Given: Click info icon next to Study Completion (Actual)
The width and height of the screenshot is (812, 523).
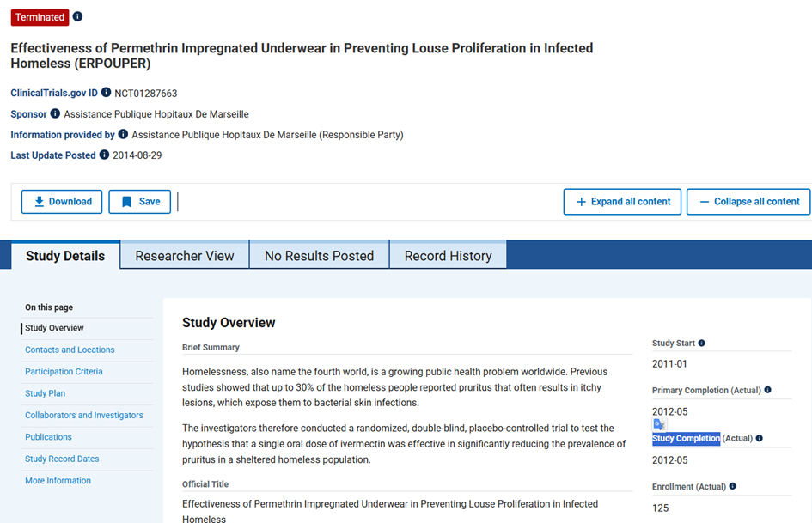Looking at the screenshot, I should pyautogui.click(x=759, y=438).
